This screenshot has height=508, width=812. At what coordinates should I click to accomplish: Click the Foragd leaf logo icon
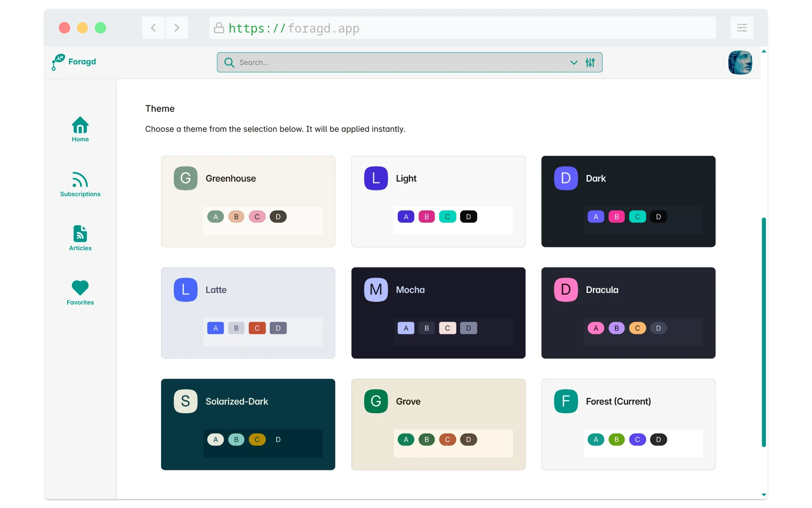click(58, 62)
